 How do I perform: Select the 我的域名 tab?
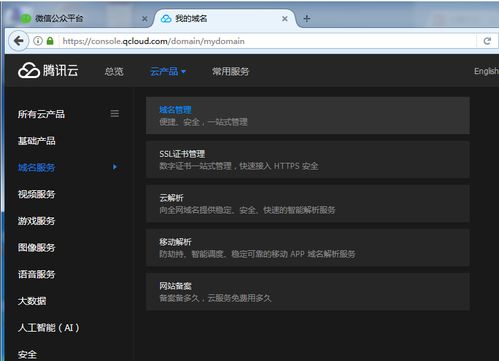[x=224, y=19]
